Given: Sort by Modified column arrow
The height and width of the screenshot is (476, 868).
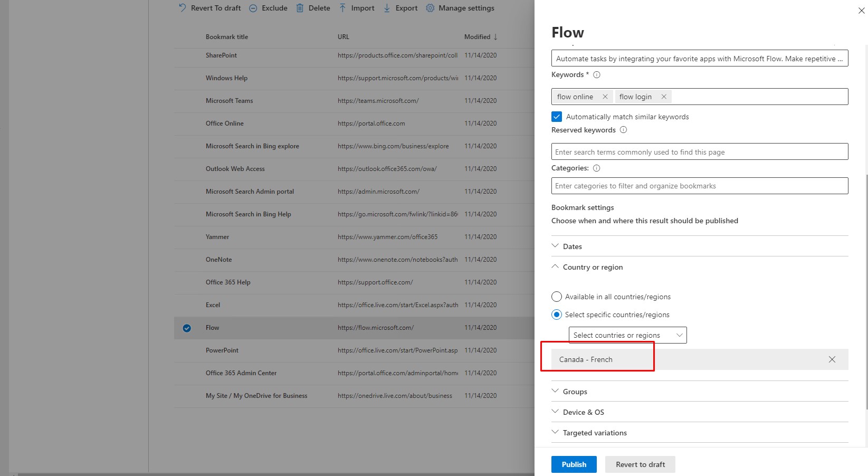Looking at the screenshot, I should click(x=495, y=37).
